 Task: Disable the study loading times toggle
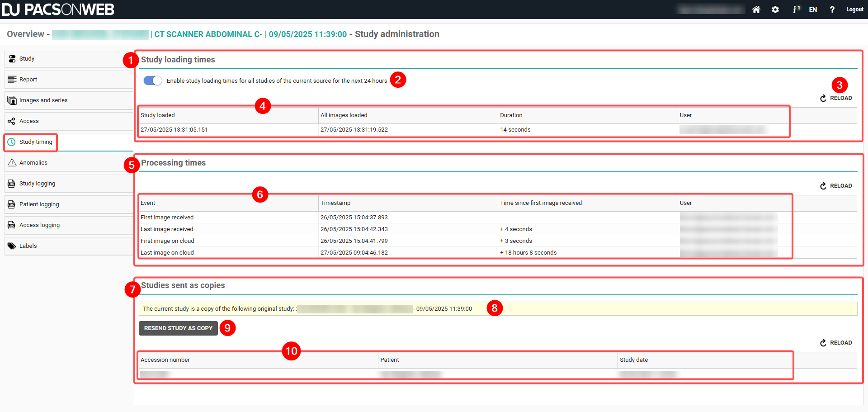point(153,81)
